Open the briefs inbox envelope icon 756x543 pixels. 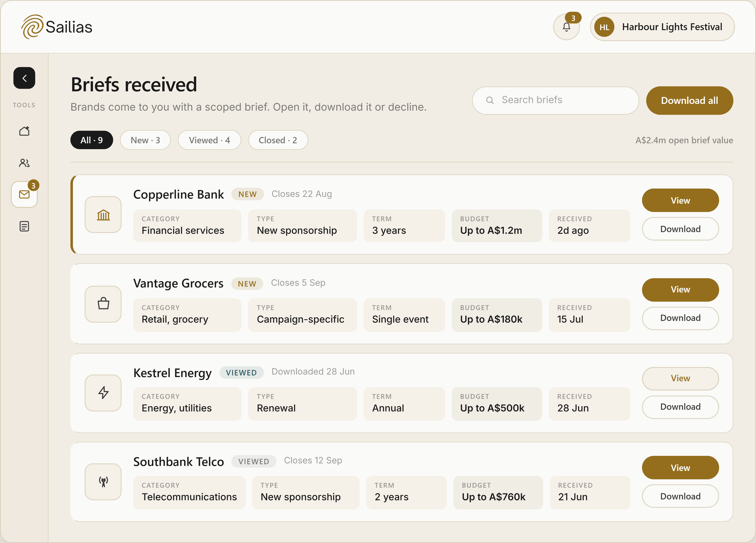[24, 194]
